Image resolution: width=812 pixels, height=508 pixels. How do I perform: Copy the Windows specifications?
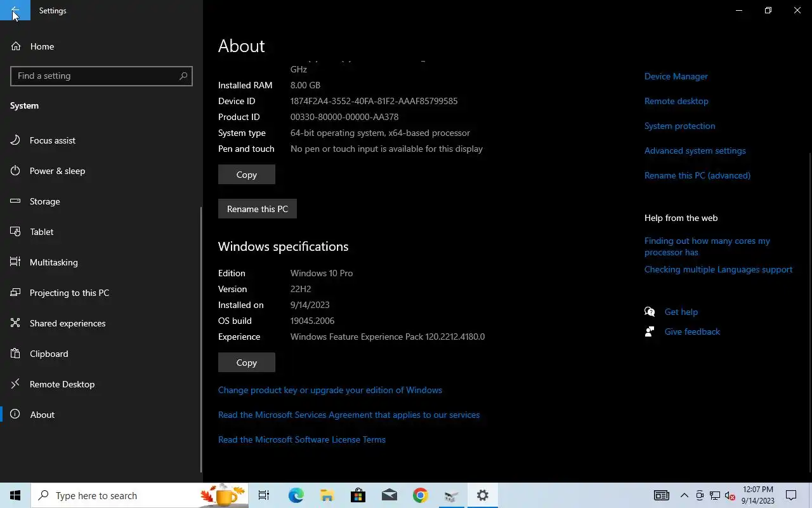click(247, 363)
